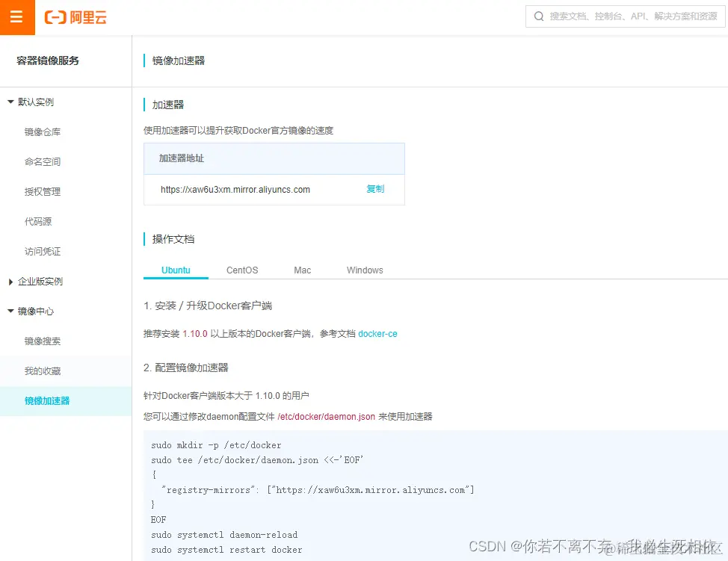728x561 pixels.
Task: Collapse the 镜像中心 section
Action: pyautogui.click(x=10, y=311)
